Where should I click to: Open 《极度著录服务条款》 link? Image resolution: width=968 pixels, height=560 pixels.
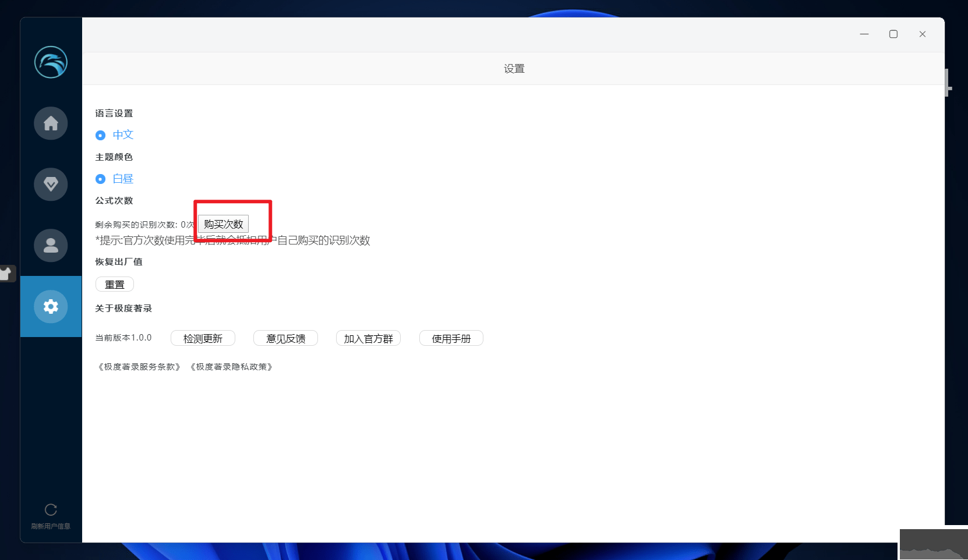[x=139, y=367]
